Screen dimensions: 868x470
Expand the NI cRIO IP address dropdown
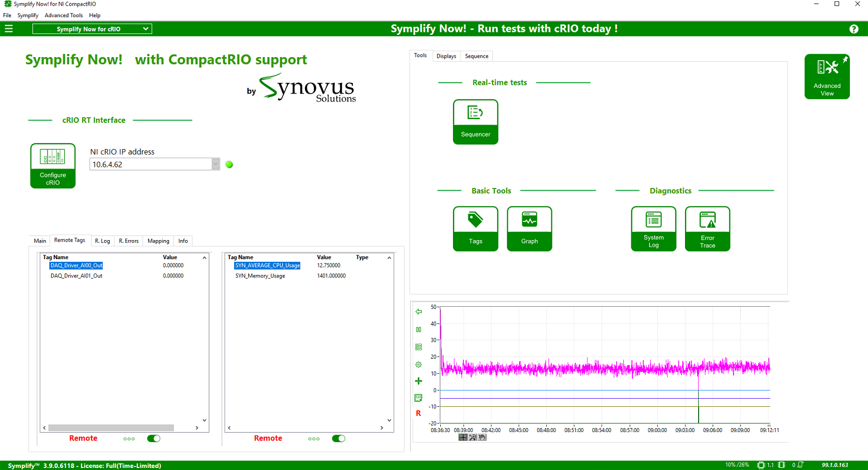tap(215, 164)
